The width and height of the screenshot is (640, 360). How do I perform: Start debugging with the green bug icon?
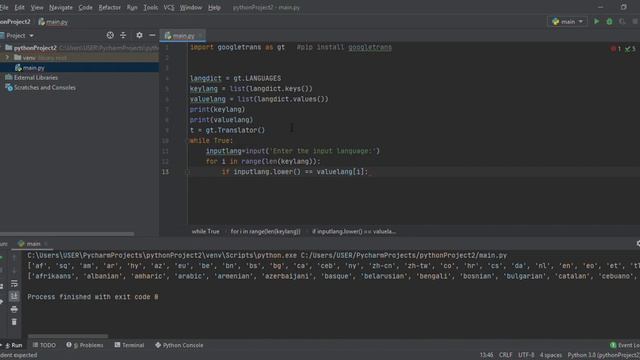[x=609, y=21]
